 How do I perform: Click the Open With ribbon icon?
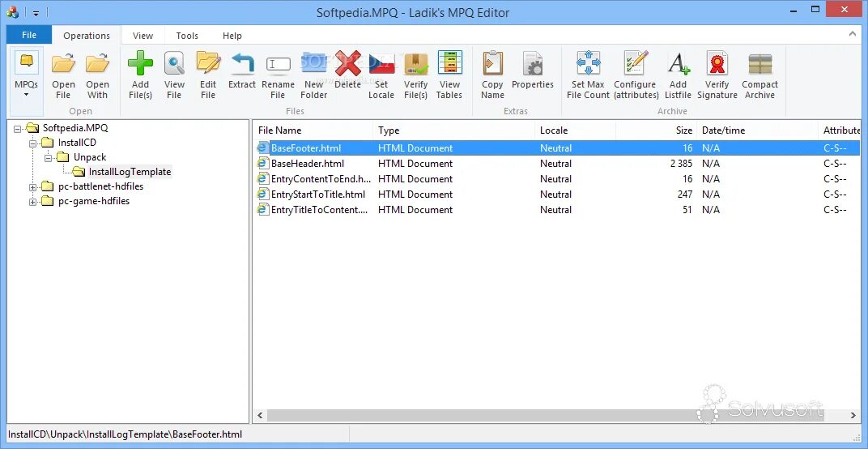(97, 64)
